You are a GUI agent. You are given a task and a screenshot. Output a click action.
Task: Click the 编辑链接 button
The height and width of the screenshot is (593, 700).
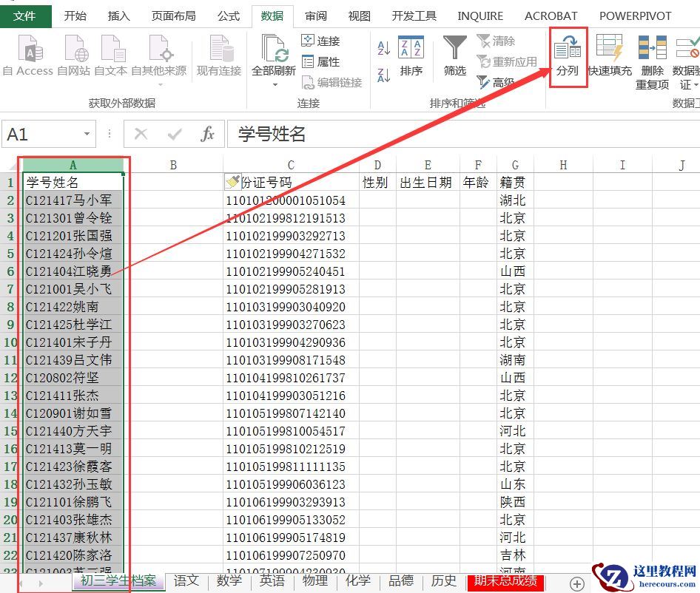[332, 82]
